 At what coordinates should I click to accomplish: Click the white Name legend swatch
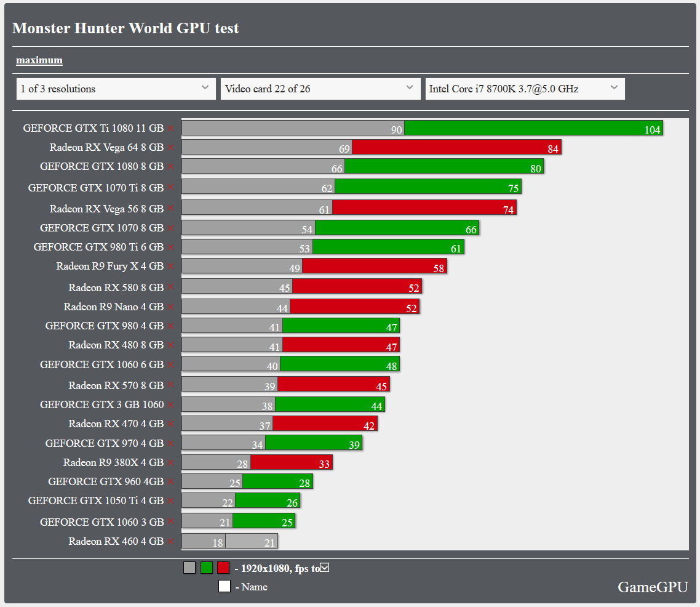pyautogui.click(x=225, y=586)
